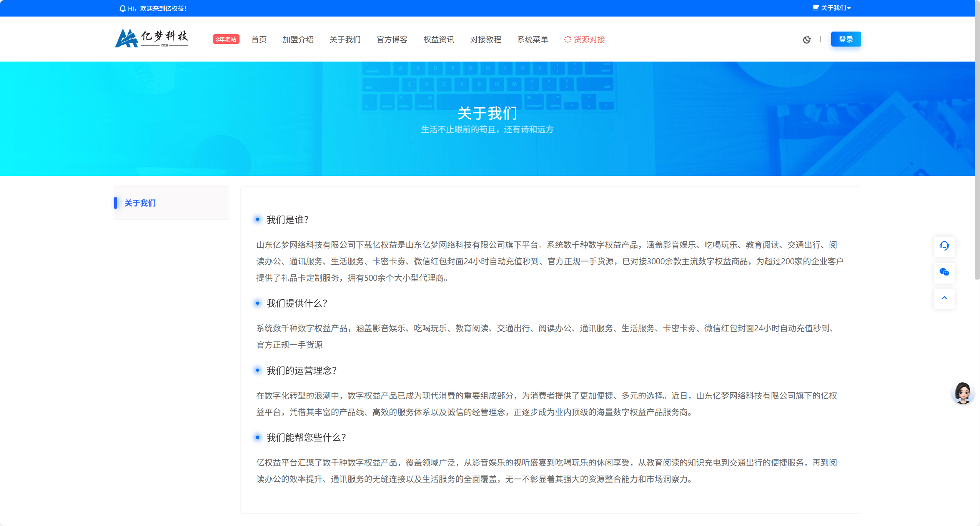The image size is (980, 526).
Task: Go to 首页 in navigation
Action: (x=259, y=39)
